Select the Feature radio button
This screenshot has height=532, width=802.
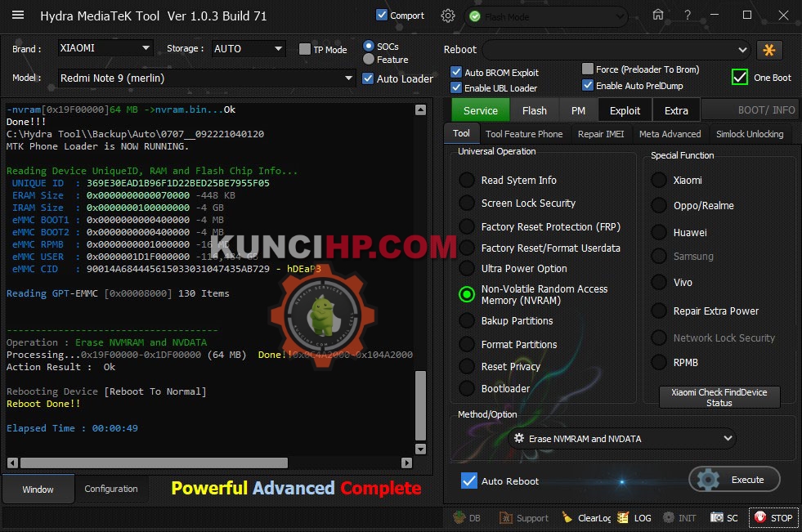click(368, 60)
